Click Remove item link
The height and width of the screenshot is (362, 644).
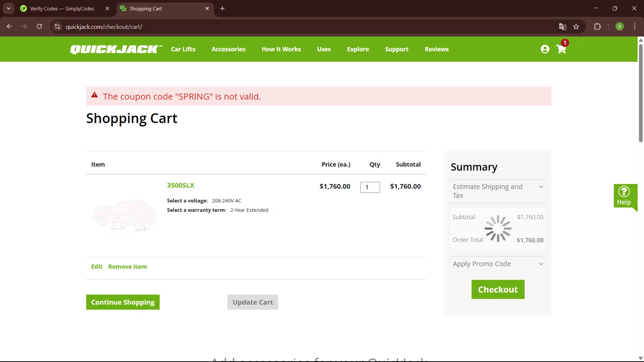click(128, 267)
